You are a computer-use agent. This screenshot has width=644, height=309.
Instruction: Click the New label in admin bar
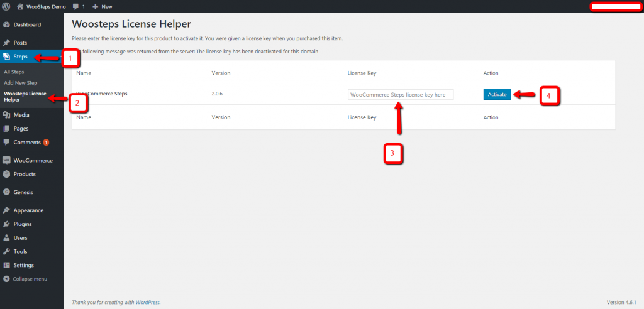point(107,6)
